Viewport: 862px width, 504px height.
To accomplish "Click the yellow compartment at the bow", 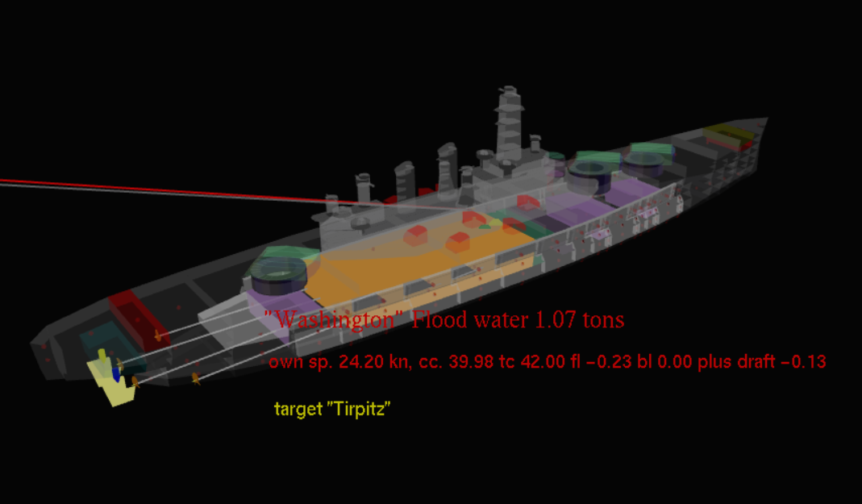I will point(726,133).
